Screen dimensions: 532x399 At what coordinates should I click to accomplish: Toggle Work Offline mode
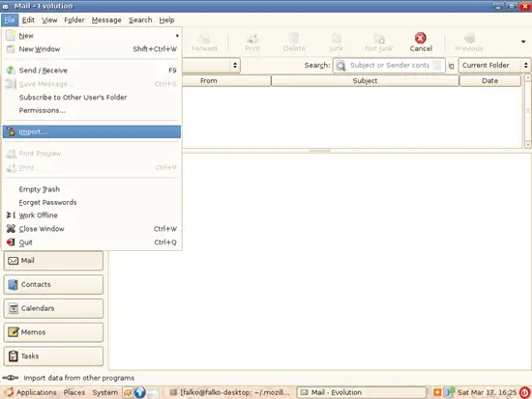[92, 215]
